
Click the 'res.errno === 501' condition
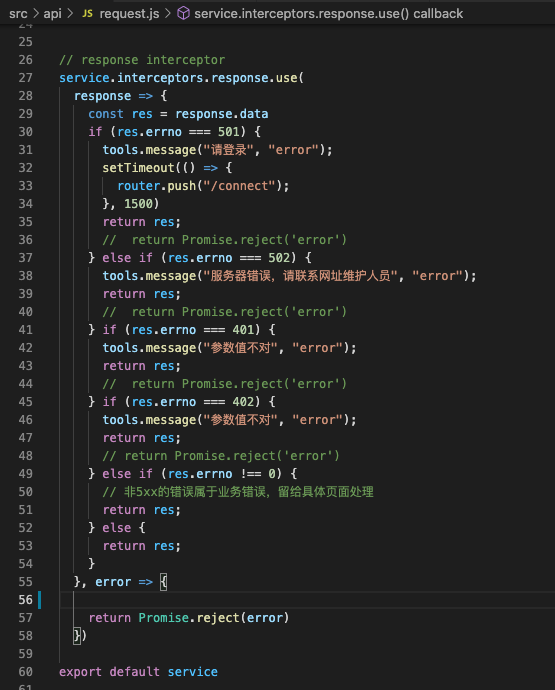(x=178, y=132)
